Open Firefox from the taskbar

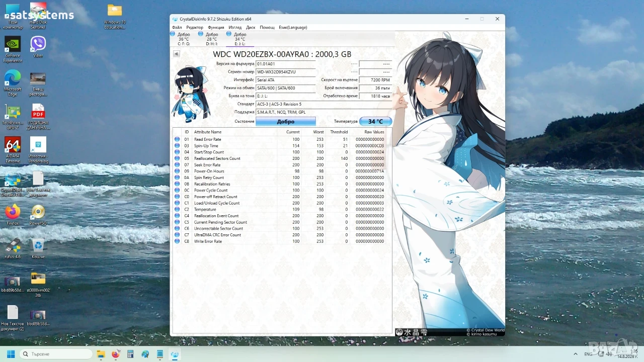pyautogui.click(x=116, y=354)
